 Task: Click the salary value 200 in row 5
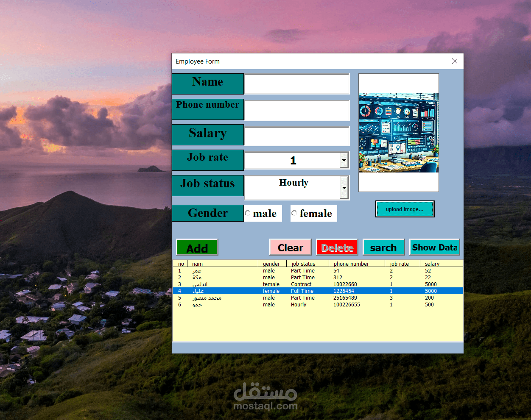[x=429, y=298]
